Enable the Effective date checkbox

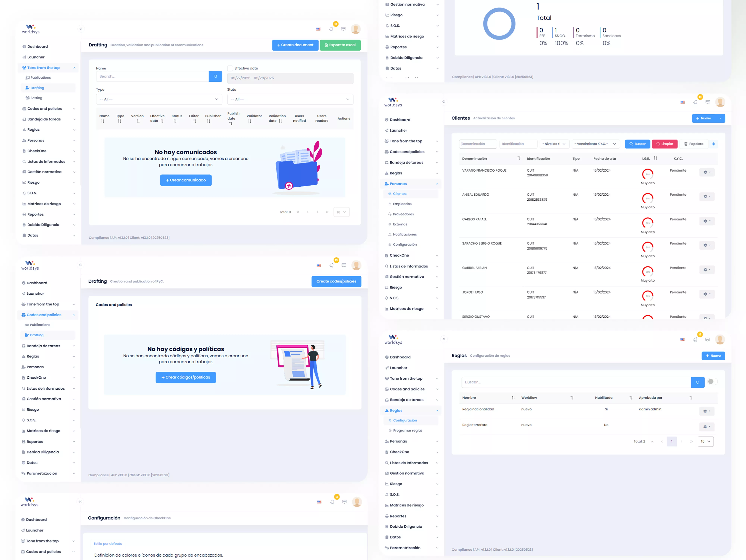tap(230, 68)
